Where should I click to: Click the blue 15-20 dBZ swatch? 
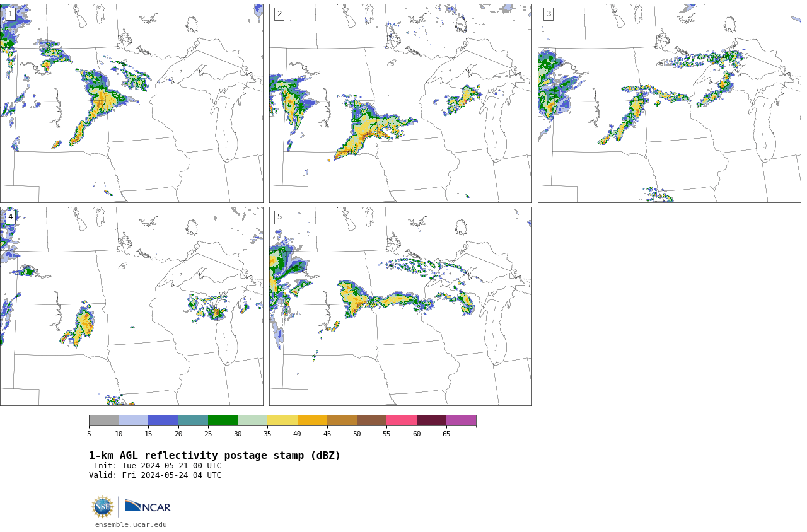tap(163, 420)
